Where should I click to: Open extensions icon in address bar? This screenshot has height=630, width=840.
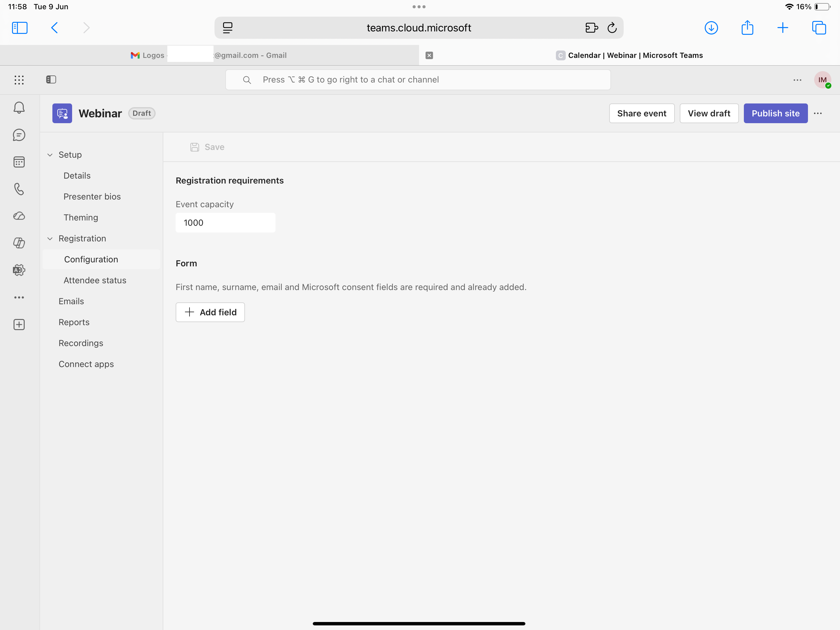point(591,28)
